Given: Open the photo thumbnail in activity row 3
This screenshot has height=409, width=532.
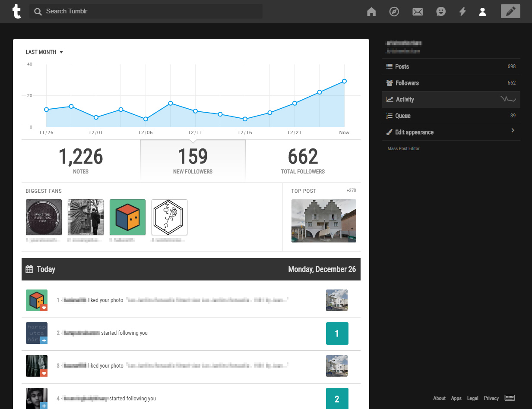Looking at the screenshot, I should pos(337,366).
